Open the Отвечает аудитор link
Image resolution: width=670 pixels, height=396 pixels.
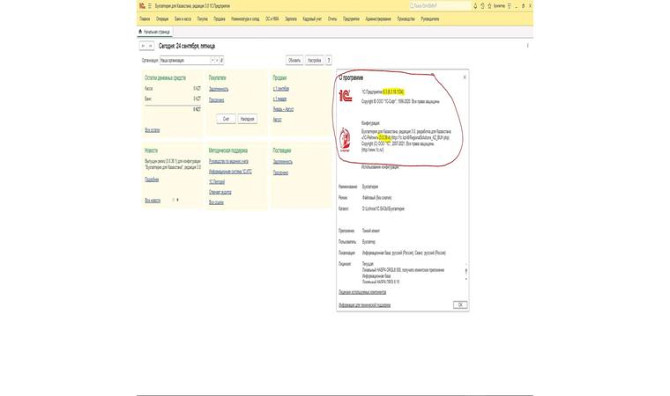tap(220, 192)
